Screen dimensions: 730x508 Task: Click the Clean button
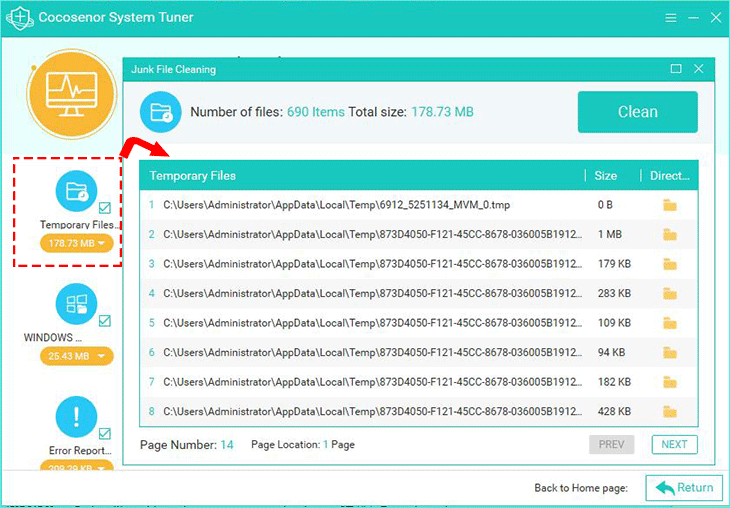click(637, 112)
